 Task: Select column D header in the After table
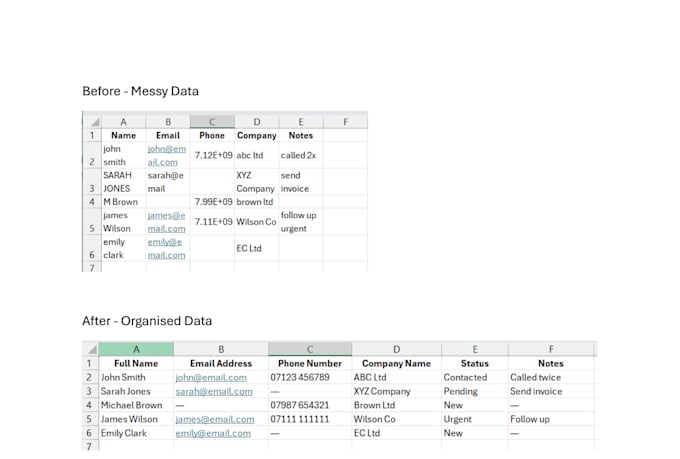pos(396,349)
